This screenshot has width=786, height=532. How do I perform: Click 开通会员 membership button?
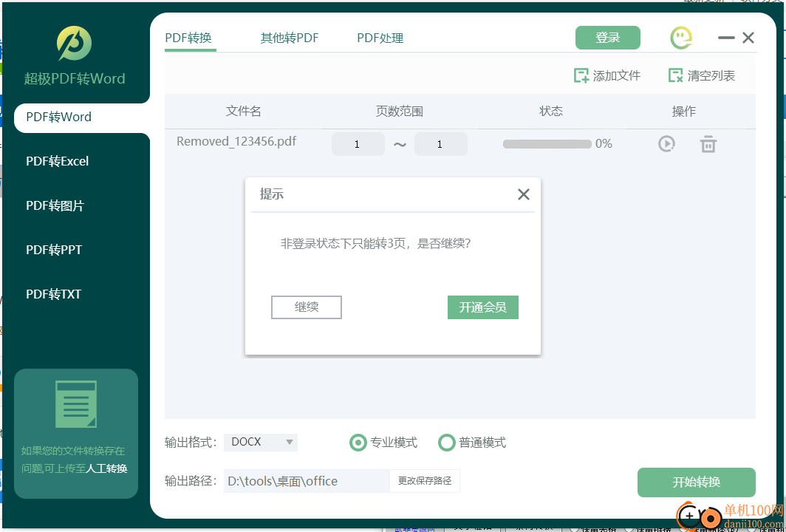point(482,307)
